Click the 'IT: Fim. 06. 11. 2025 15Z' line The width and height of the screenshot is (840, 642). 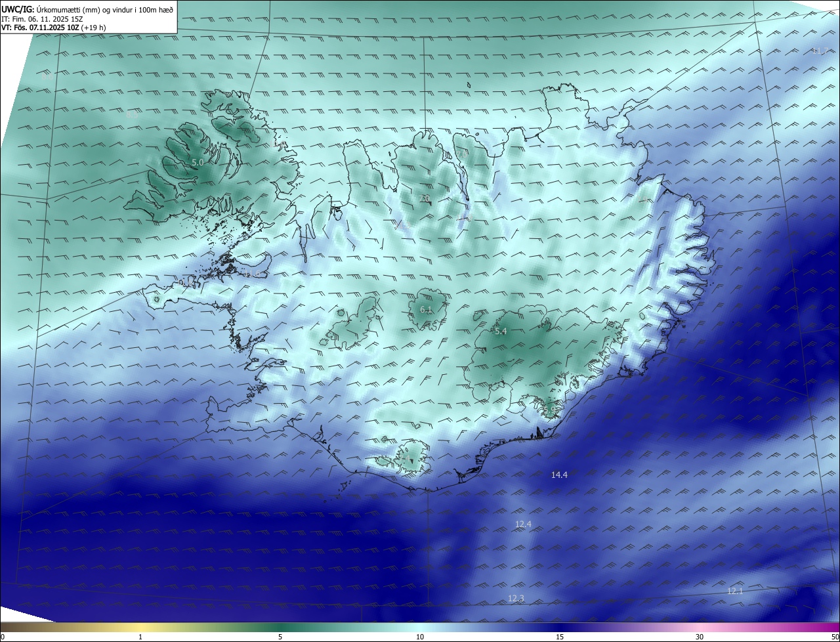point(42,19)
